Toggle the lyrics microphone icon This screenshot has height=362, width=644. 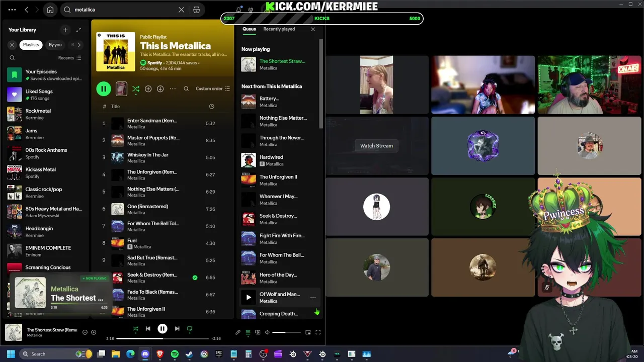(x=238, y=332)
